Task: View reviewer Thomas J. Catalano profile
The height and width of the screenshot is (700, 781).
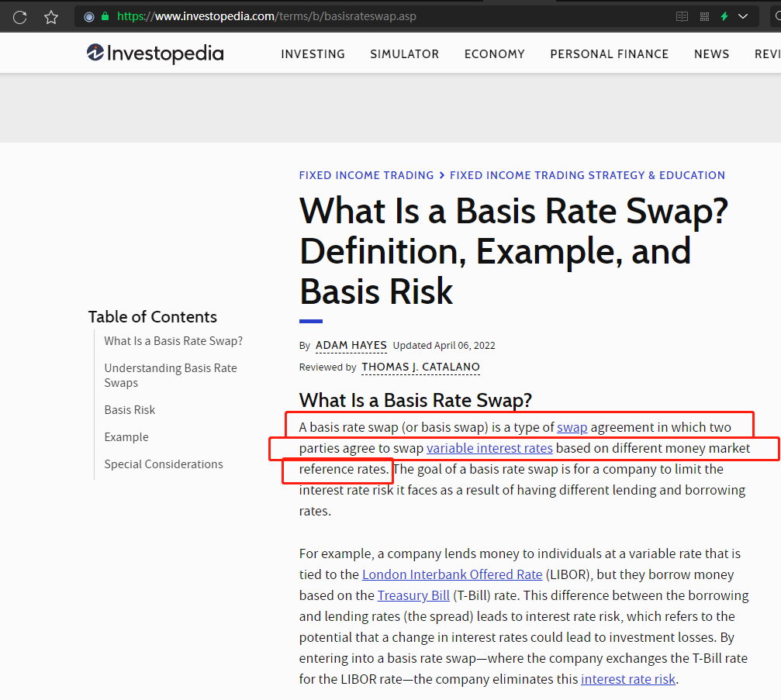Action: point(421,367)
